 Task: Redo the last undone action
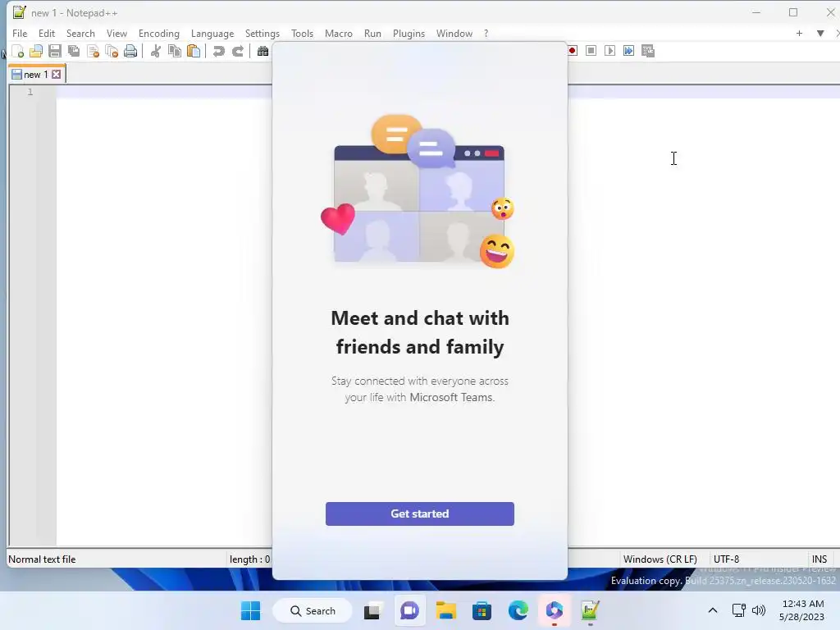click(x=237, y=52)
